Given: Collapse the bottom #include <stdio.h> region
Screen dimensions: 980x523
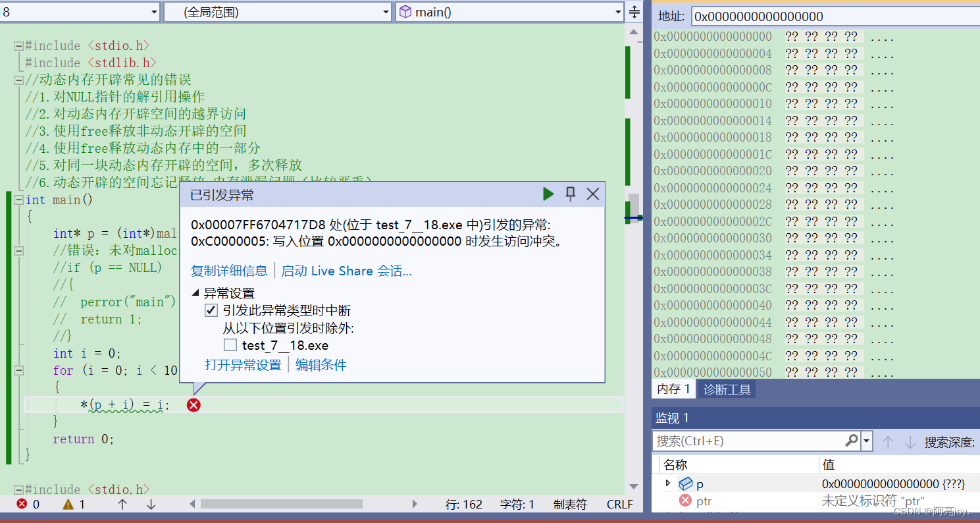Looking at the screenshot, I should tap(18, 489).
